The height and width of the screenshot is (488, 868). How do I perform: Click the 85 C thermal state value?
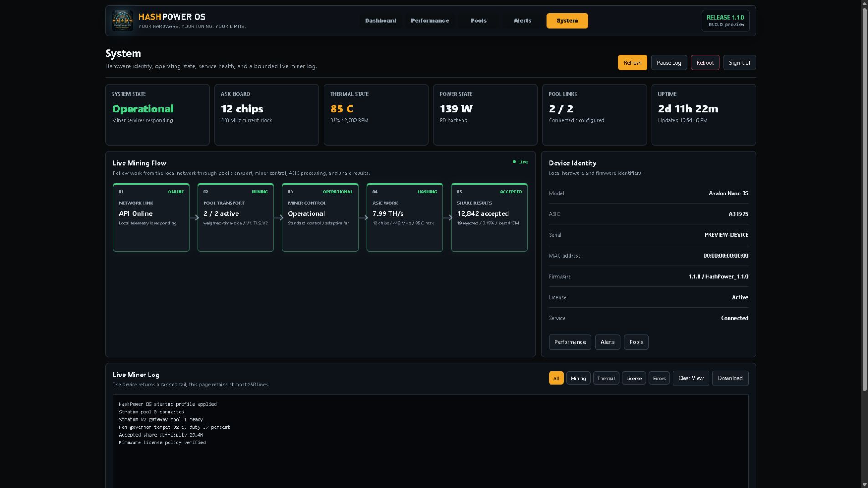pyautogui.click(x=341, y=109)
